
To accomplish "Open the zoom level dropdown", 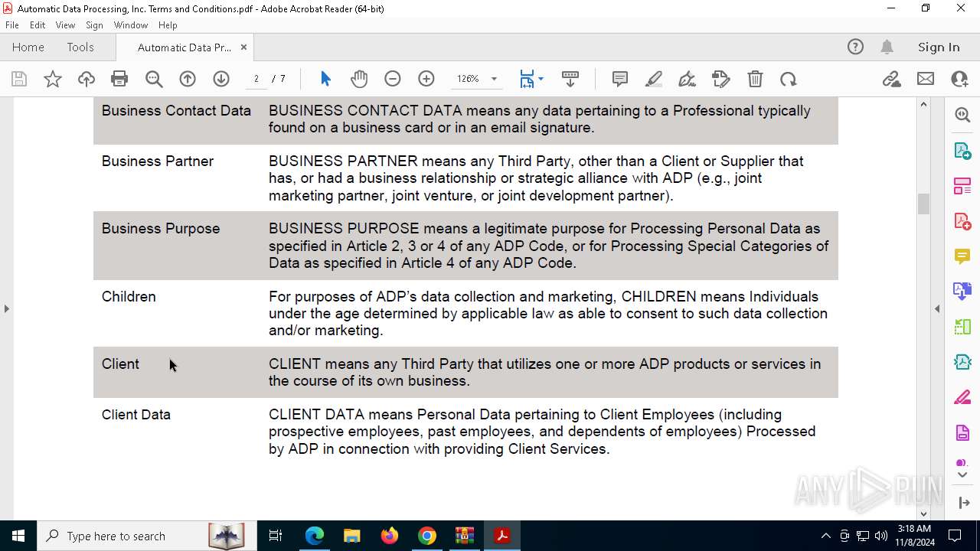I will (494, 79).
